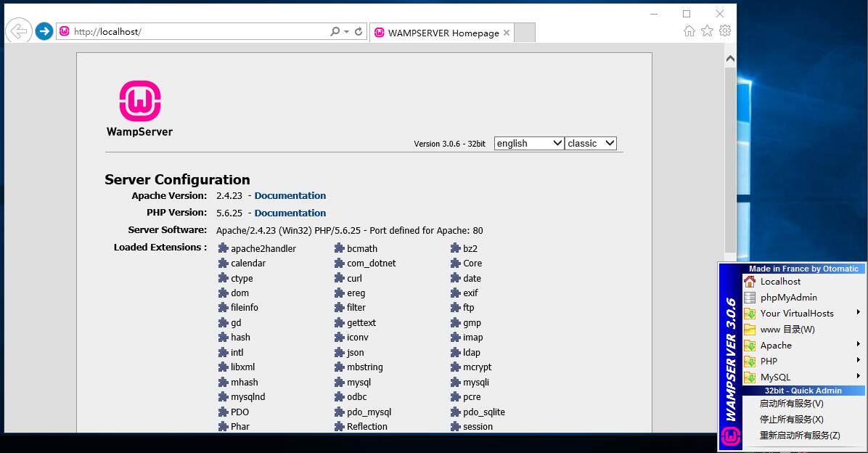Maximize the browser window

click(x=687, y=13)
